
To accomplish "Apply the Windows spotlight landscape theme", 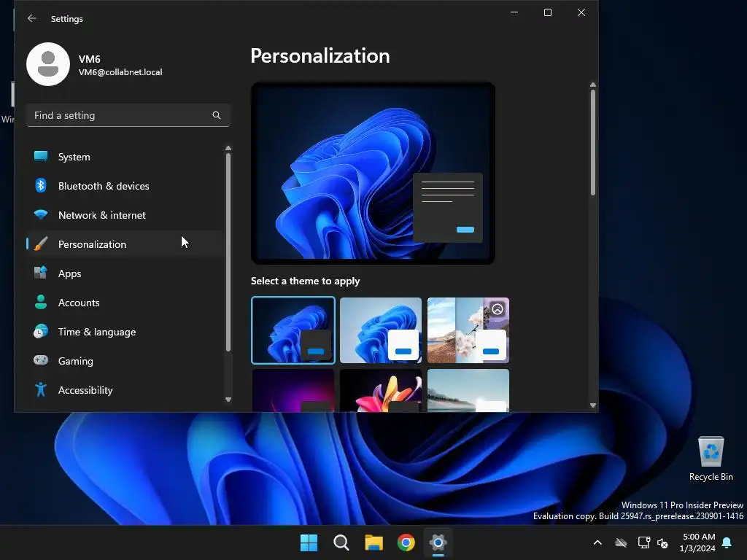I will (x=468, y=330).
